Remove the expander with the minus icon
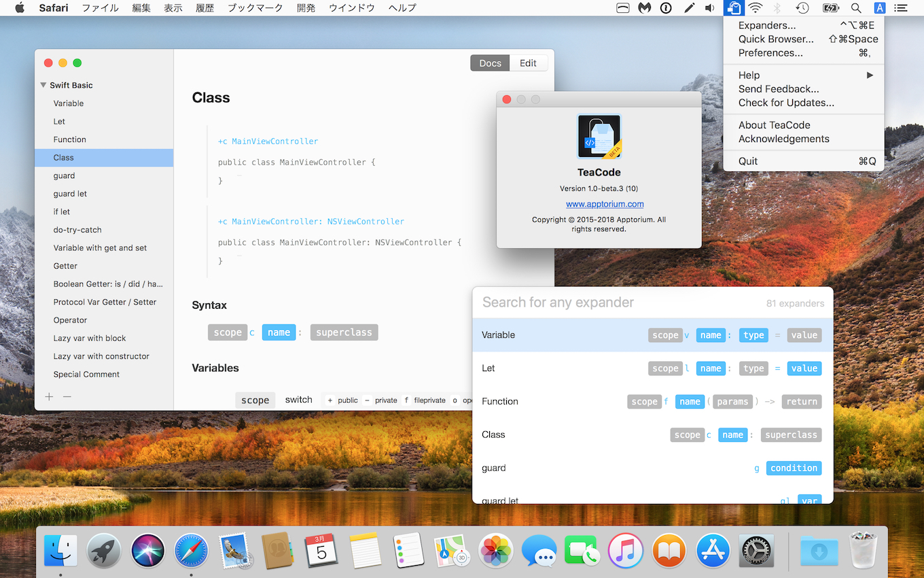The width and height of the screenshot is (924, 578). click(67, 396)
